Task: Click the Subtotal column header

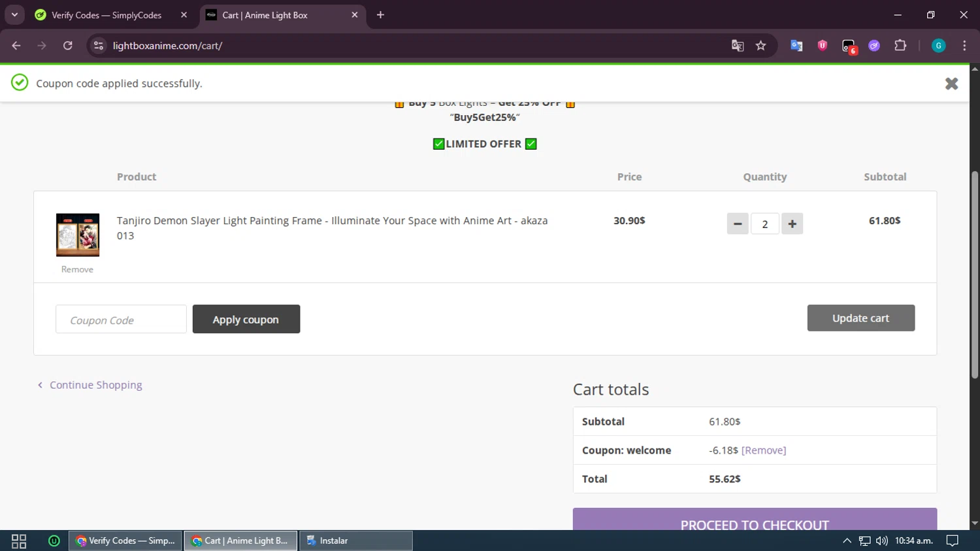Action: (885, 177)
